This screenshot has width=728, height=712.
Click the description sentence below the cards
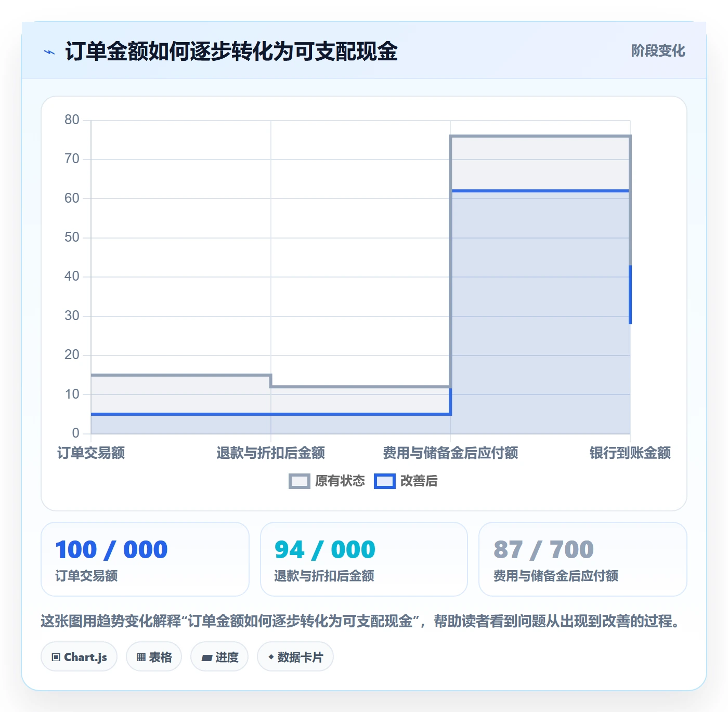[x=361, y=621]
